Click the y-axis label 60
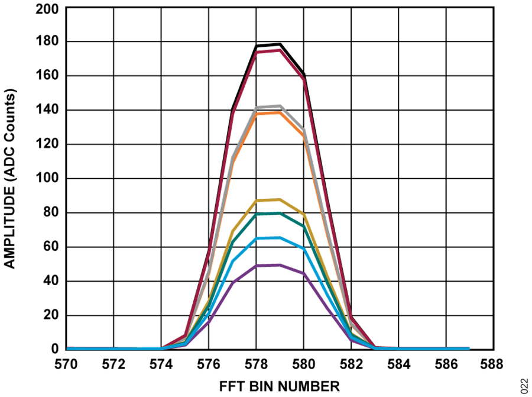This screenshot has width=532, height=397. (51, 247)
